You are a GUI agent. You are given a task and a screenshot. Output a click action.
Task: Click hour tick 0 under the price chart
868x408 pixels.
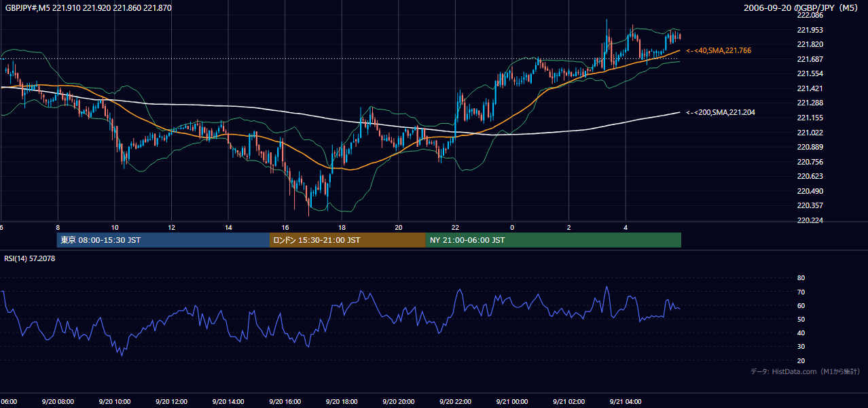512,227
